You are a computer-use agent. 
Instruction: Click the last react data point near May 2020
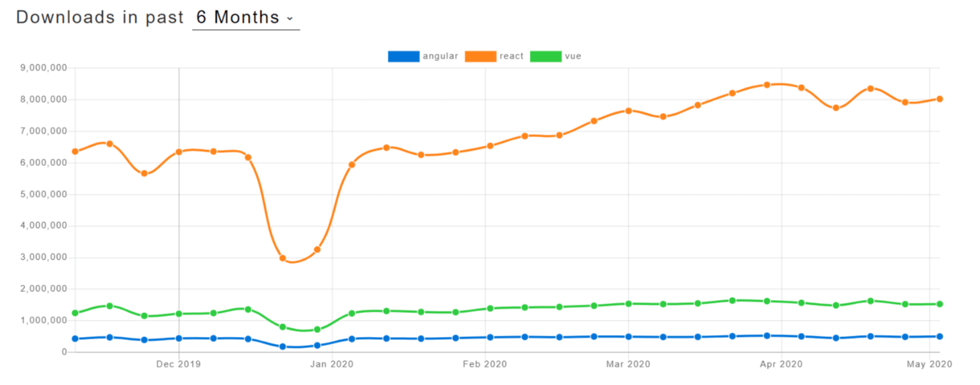tap(940, 99)
